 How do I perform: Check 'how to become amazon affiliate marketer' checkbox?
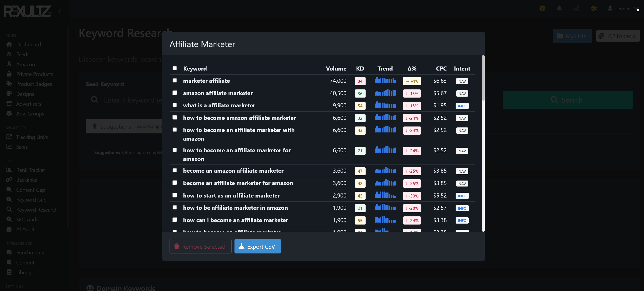pos(175,117)
